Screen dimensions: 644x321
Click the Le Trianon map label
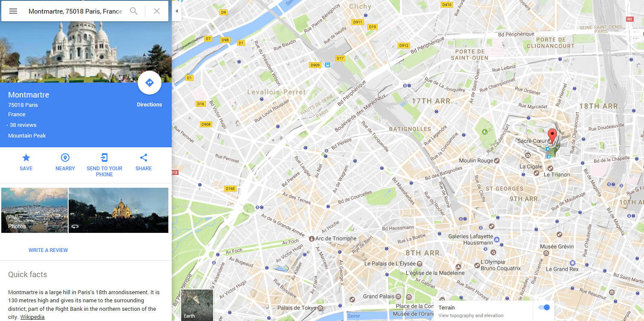[x=557, y=175]
